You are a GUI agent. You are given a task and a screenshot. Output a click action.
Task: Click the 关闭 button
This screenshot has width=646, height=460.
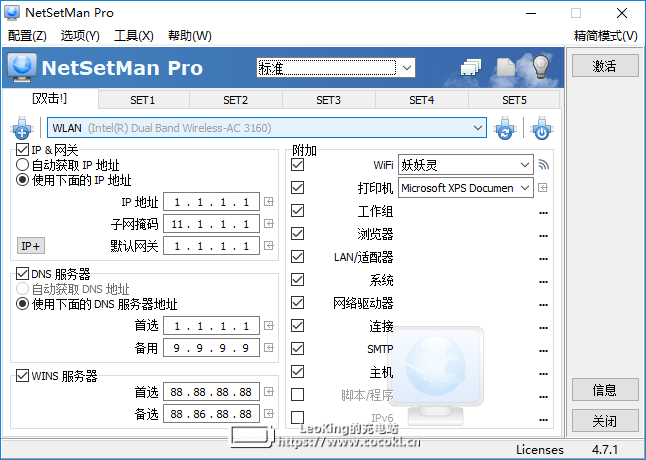tap(604, 421)
